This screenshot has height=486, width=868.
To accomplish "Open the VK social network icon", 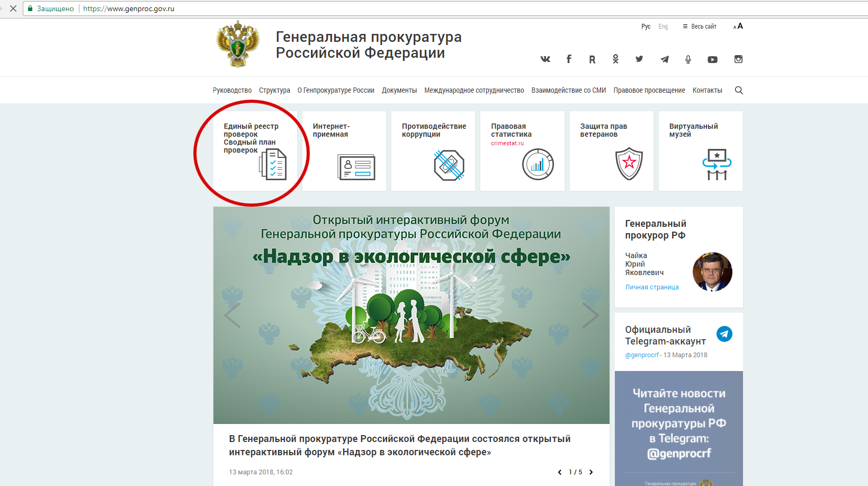I will pos(545,59).
